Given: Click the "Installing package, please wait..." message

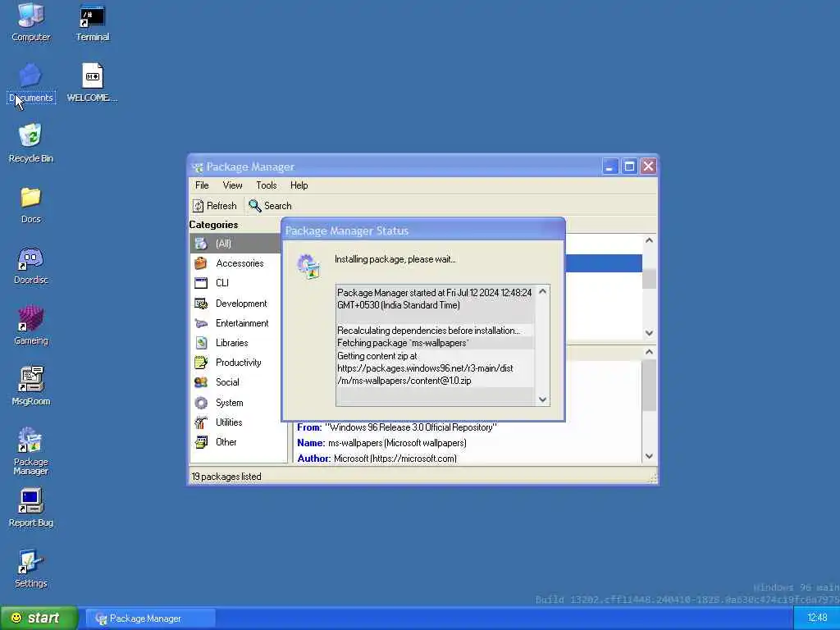Looking at the screenshot, I should pyautogui.click(x=395, y=259).
